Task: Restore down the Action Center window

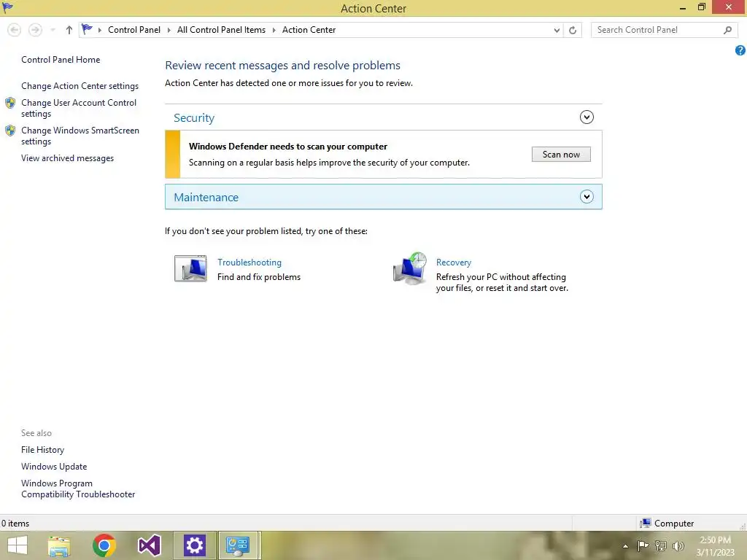Action: [701, 7]
